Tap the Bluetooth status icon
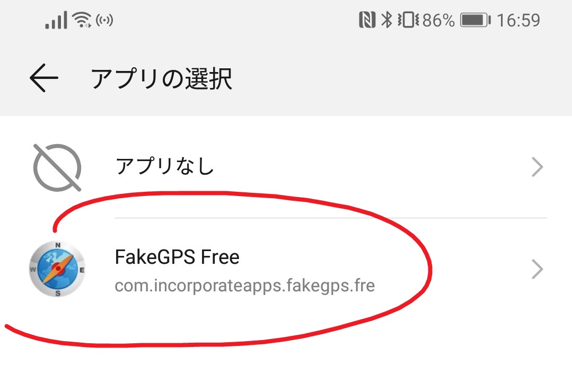 [386, 20]
